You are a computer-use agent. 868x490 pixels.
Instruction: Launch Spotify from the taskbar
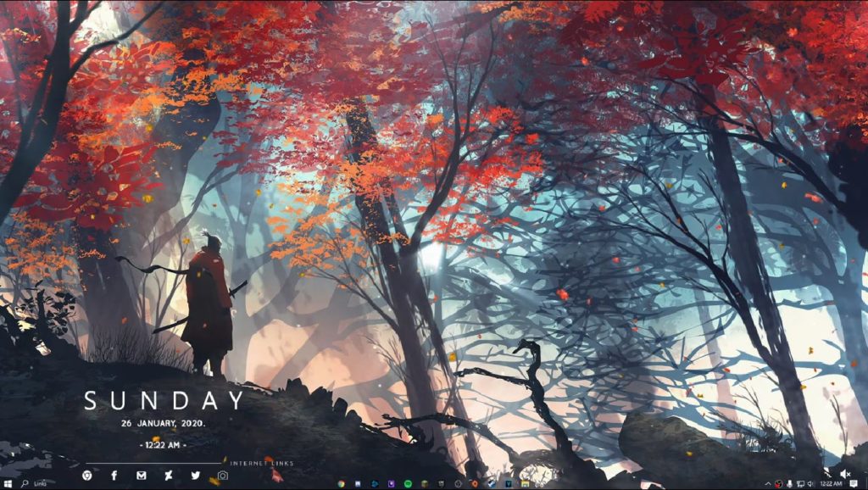pyautogui.click(x=408, y=483)
